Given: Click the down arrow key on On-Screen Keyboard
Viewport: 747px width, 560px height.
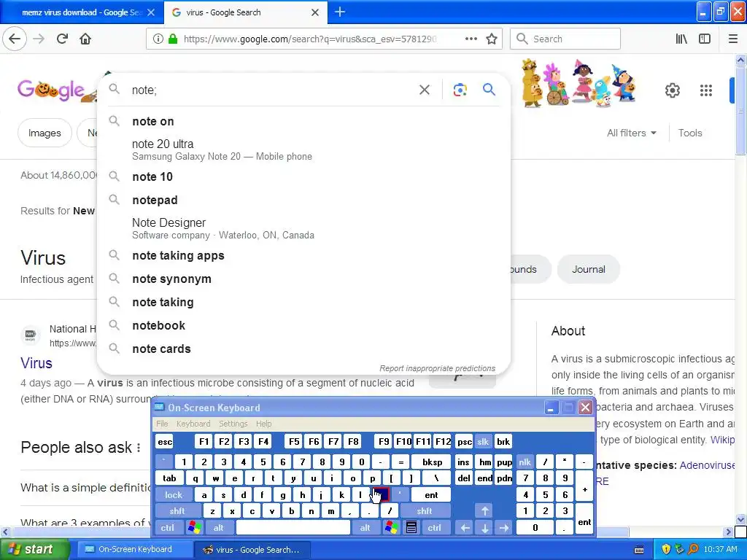Looking at the screenshot, I should point(484,528).
